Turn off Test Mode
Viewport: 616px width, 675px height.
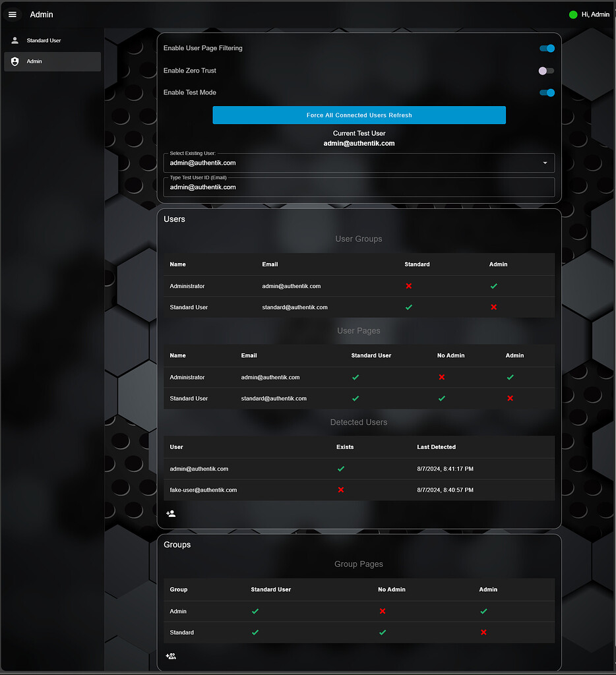pyautogui.click(x=547, y=93)
